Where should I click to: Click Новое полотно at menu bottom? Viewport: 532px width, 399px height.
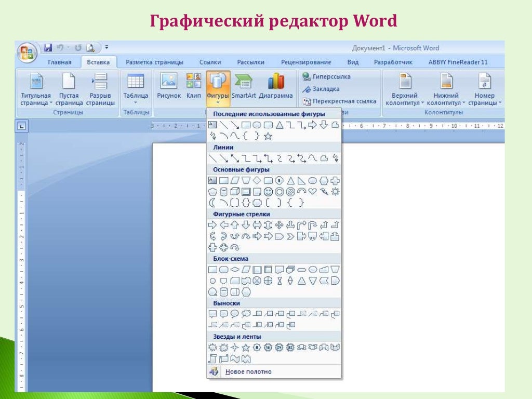[273, 371]
